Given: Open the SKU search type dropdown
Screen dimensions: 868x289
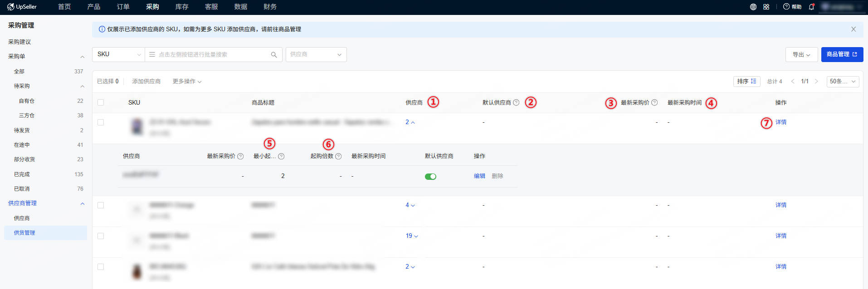Looking at the screenshot, I should (x=118, y=54).
